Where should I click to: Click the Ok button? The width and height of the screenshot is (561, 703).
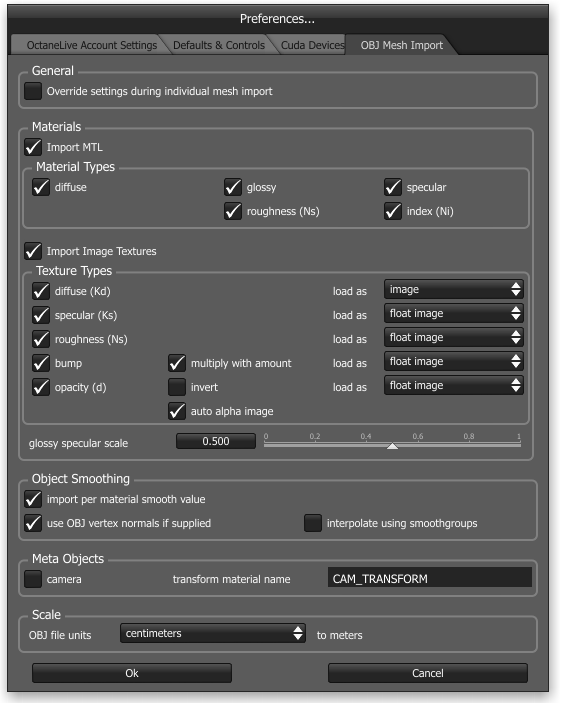132,673
